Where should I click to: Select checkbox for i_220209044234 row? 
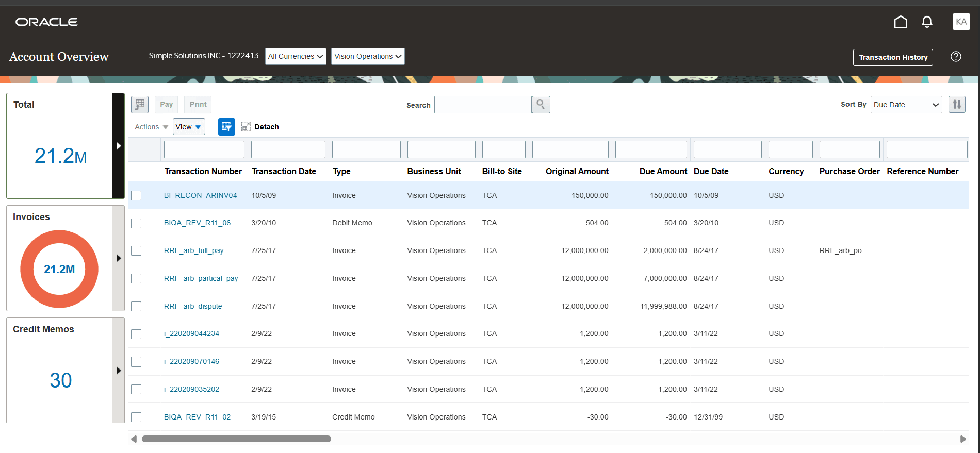136,334
